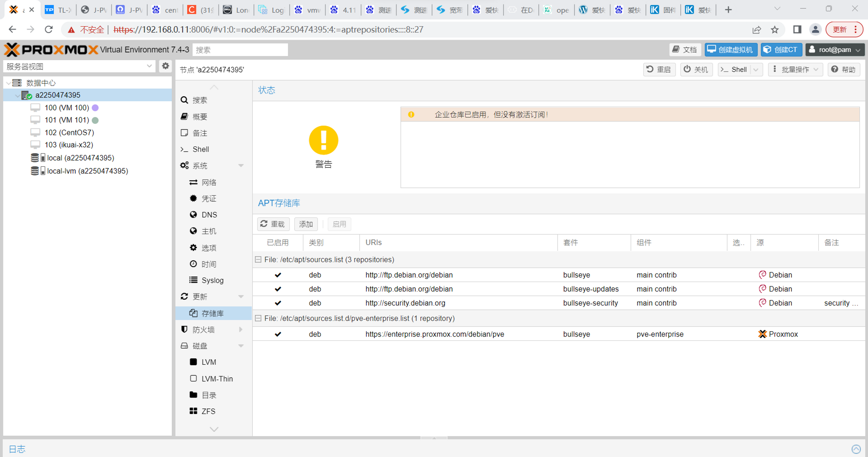Open the ZFS disks page

[x=208, y=411]
